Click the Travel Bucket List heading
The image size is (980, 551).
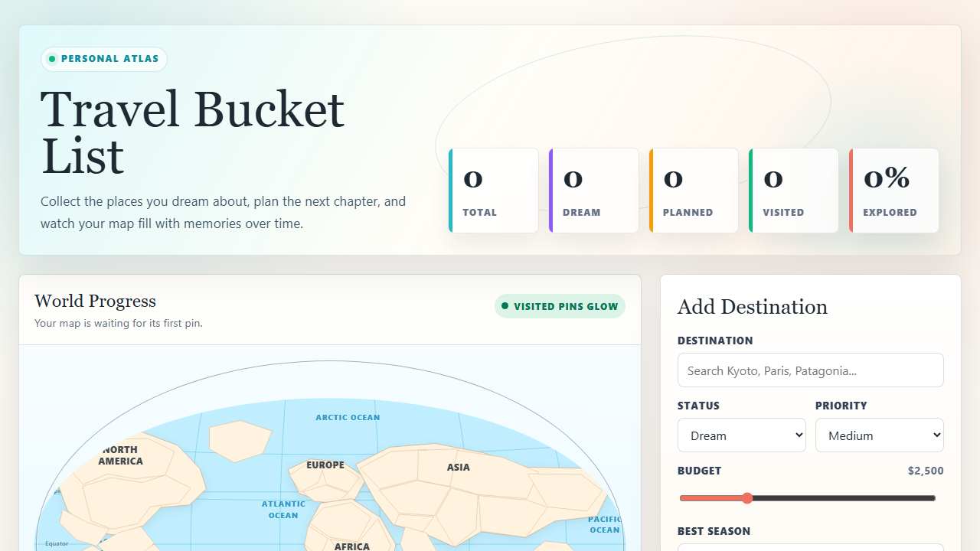coord(192,132)
